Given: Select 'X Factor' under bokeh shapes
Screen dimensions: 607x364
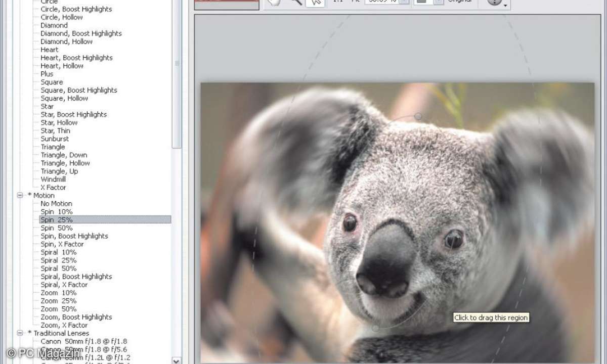Looking at the screenshot, I should (53, 187).
